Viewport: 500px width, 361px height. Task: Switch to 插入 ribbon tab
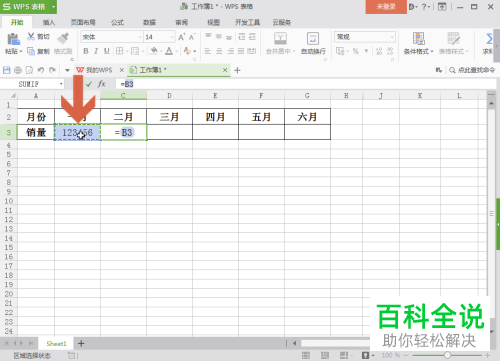point(49,22)
